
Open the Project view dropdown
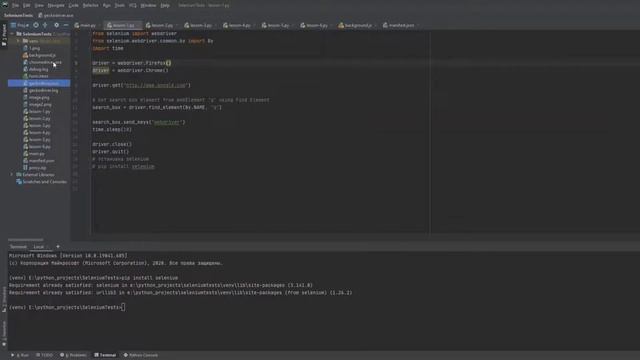(20, 25)
